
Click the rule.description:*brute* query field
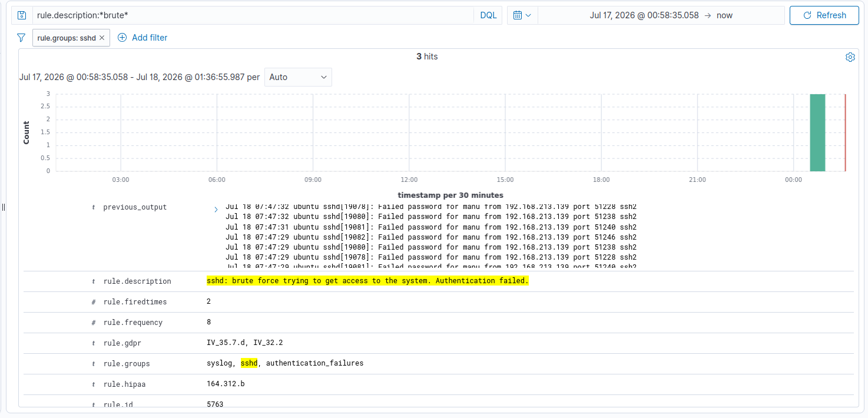click(x=253, y=15)
